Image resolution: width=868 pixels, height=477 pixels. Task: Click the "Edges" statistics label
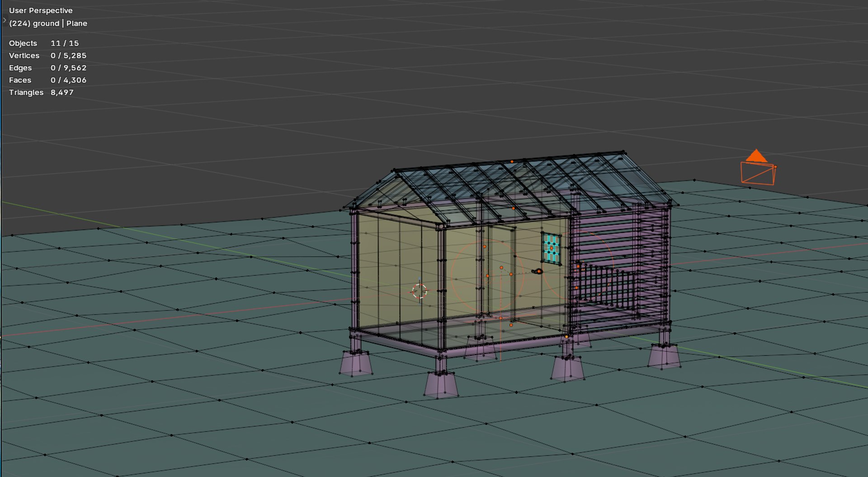coord(20,68)
